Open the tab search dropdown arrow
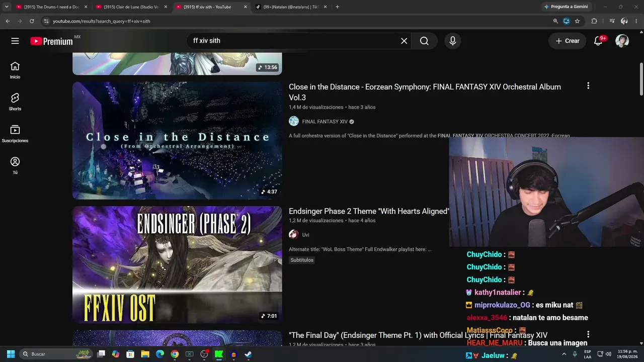The width and height of the screenshot is (644, 362). (x=7, y=7)
